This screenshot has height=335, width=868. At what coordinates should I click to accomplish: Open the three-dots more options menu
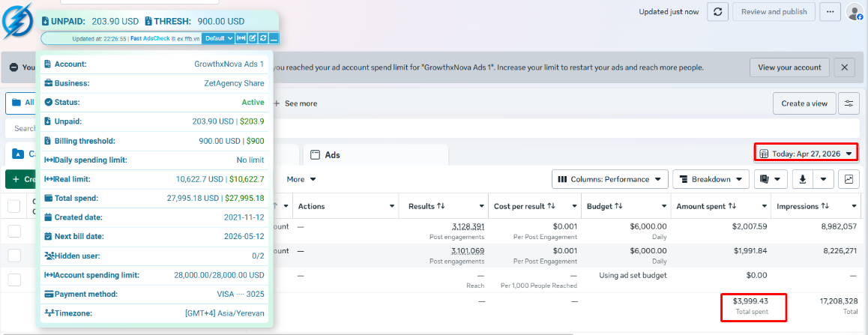coord(830,12)
